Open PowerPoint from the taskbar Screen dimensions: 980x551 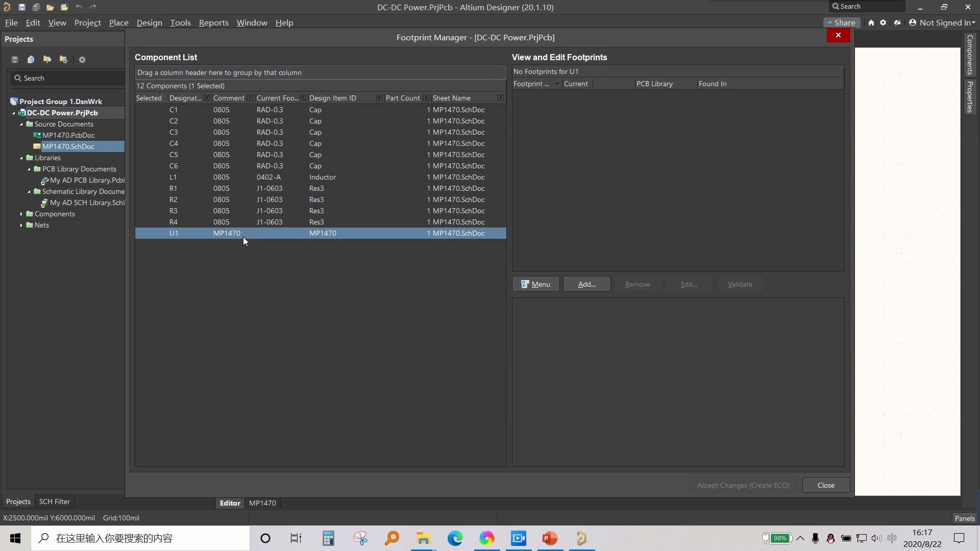[x=550, y=538]
